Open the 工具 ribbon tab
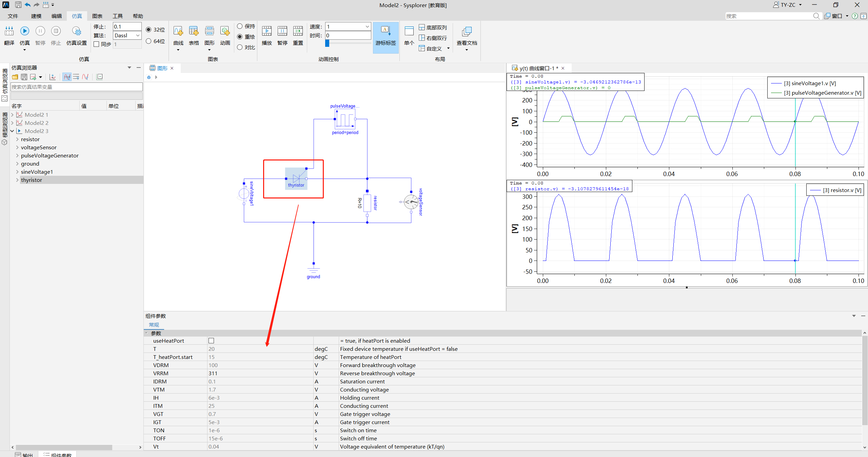This screenshot has height=457, width=868. (x=118, y=16)
